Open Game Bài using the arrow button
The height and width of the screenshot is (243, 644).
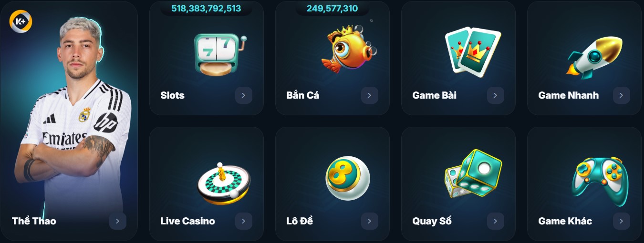(x=495, y=95)
